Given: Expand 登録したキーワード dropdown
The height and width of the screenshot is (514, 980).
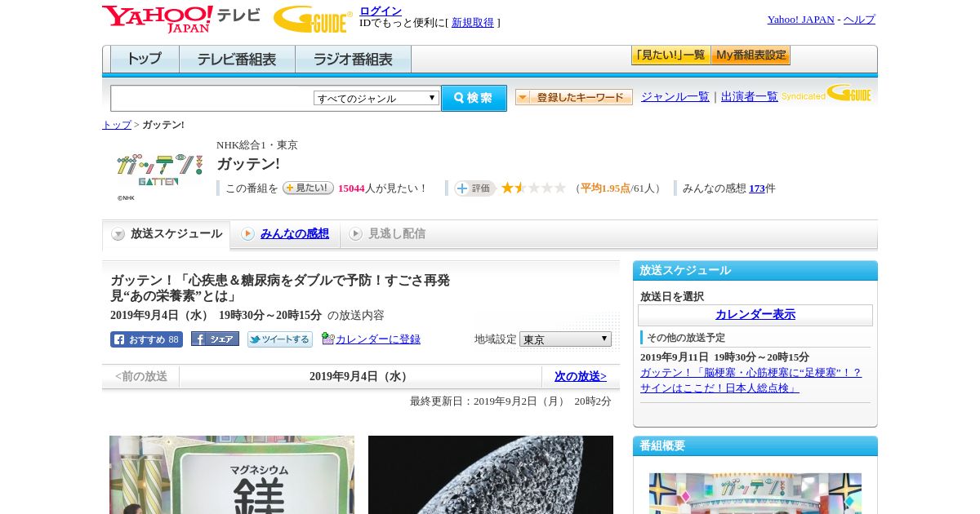Looking at the screenshot, I should pos(574,97).
